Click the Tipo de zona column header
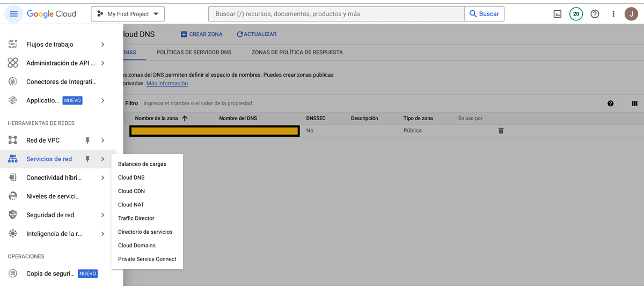Screen dimensions: 644x289 click(x=418, y=118)
